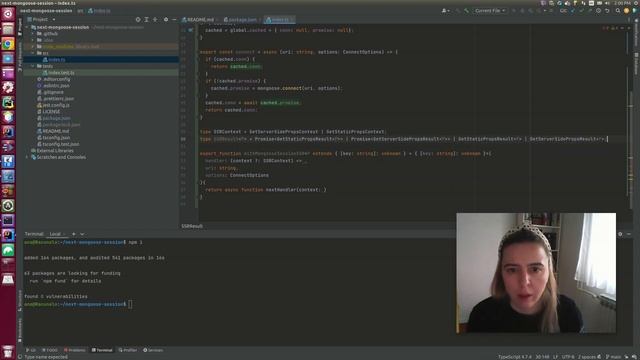
Task: Expand the .github folder
Action: tap(33, 34)
